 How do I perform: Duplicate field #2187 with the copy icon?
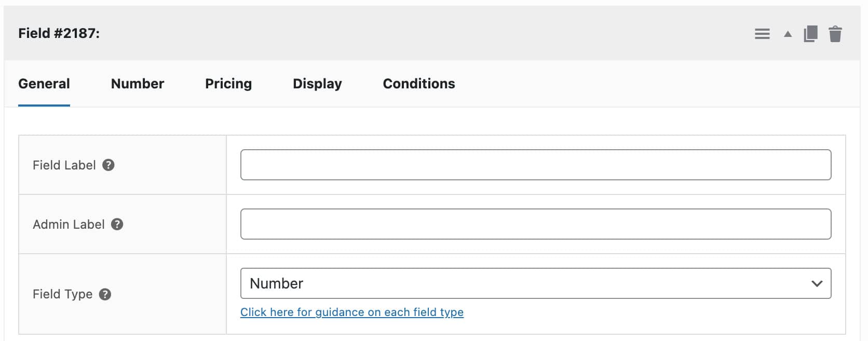point(809,33)
